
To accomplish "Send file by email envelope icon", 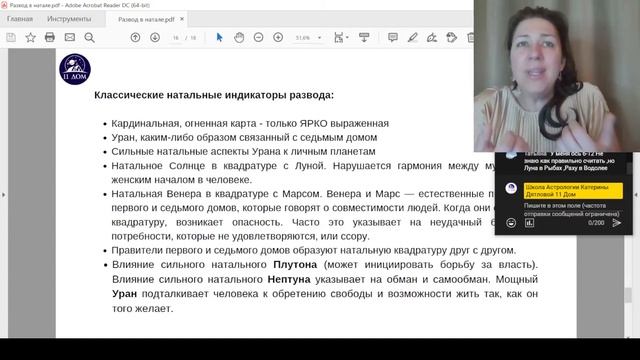I will [70, 38].
